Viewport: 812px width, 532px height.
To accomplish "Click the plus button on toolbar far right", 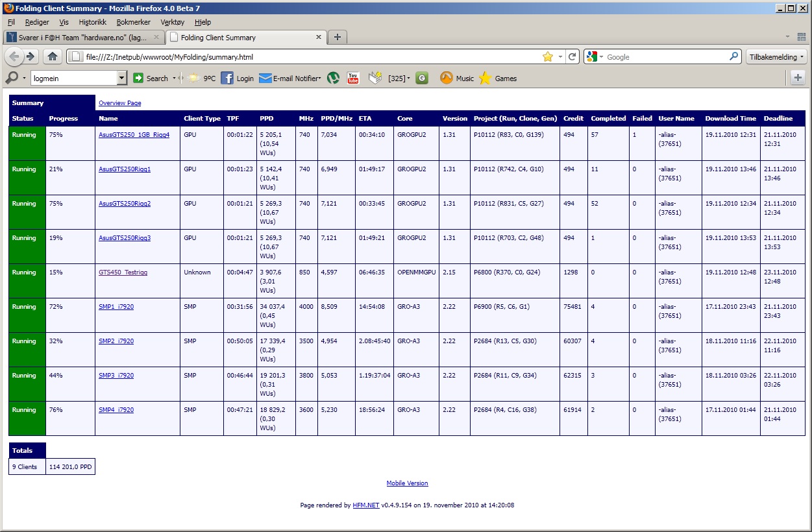I will pyautogui.click(x=798, y=77).
